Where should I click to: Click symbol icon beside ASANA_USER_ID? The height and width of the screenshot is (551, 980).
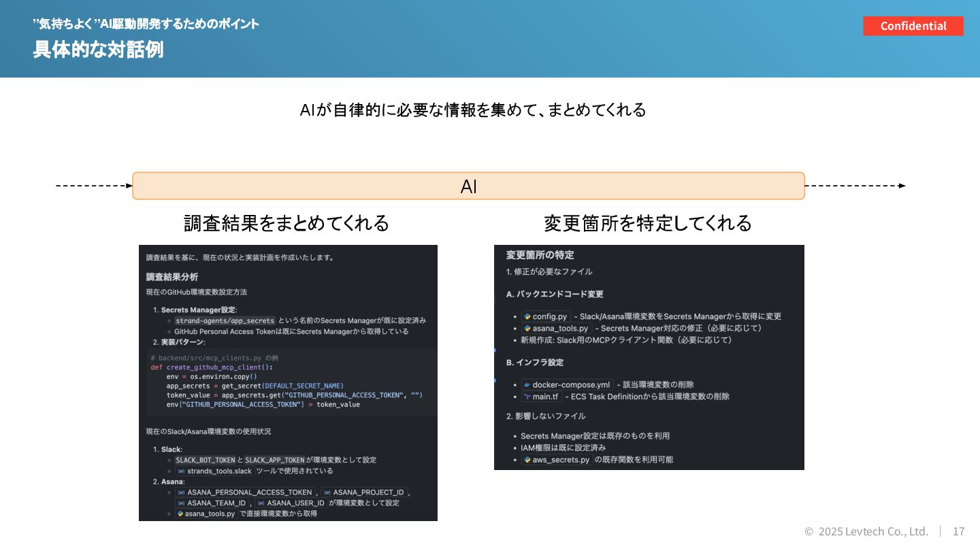point(261,503)
